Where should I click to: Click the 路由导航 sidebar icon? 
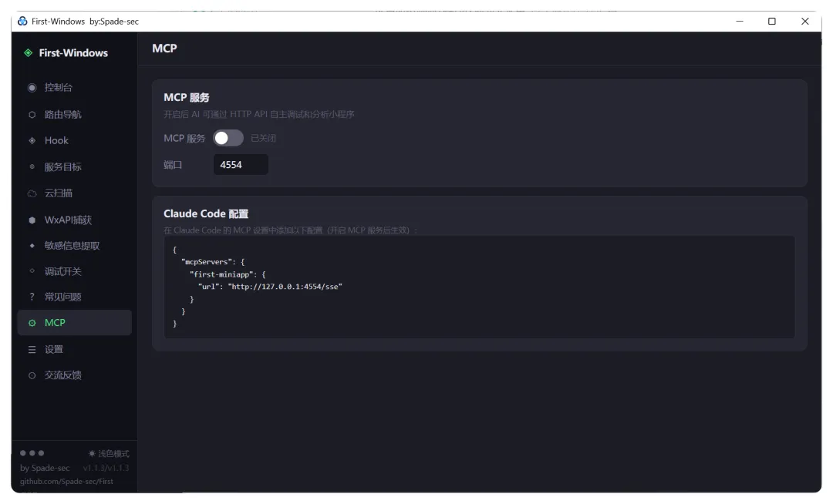pos(32,115)
